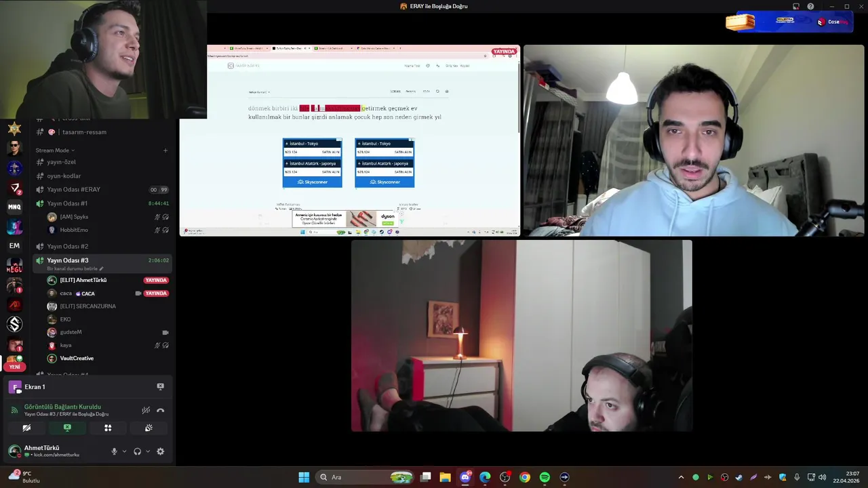Disconnect from voice with the hang-up icon

[160, 410]
